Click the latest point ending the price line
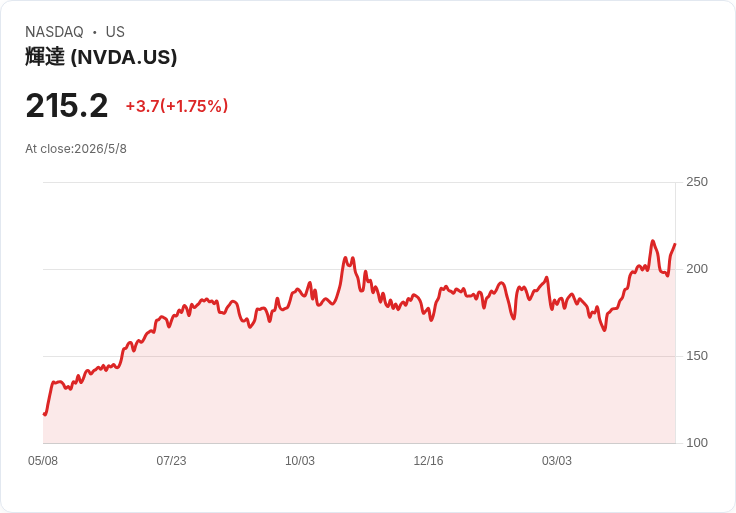This screenshot has height=513, width=736. 675,244
